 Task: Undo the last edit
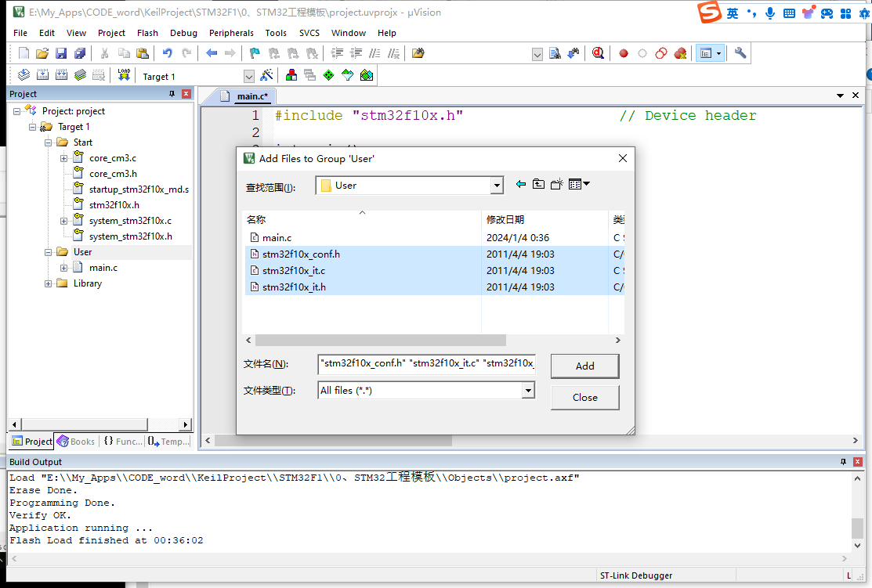(167, 53)
